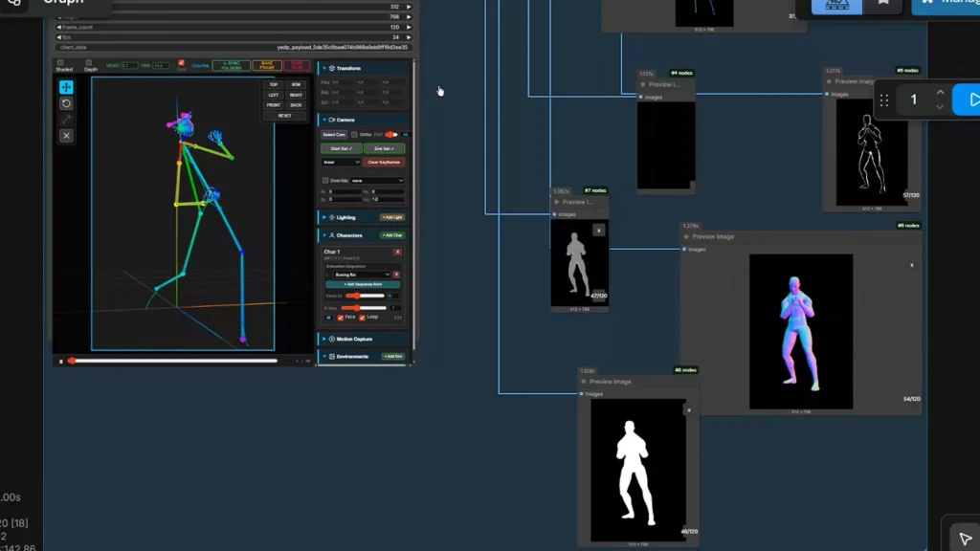Click the Environments section icon
Image resolution: width=980 pixels, height=551 pixels.
[332, 357]
